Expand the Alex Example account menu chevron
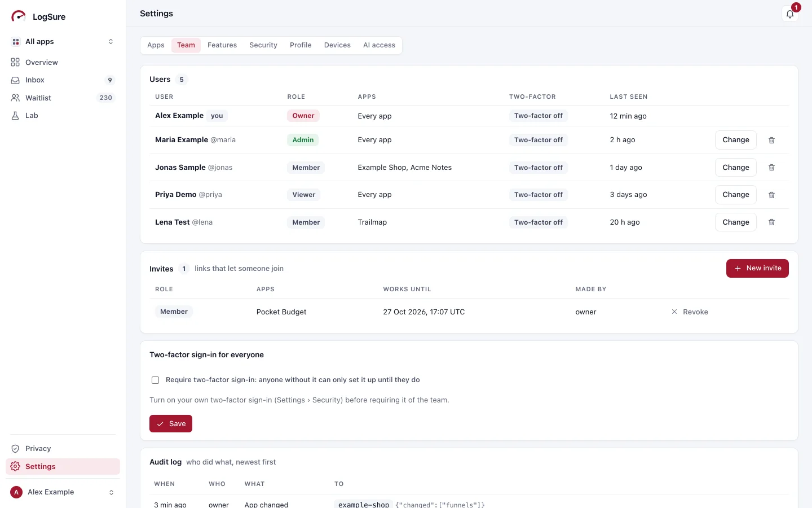Image resolution: width=812 pixels, height=508 pixels. [x=111, y=492]
